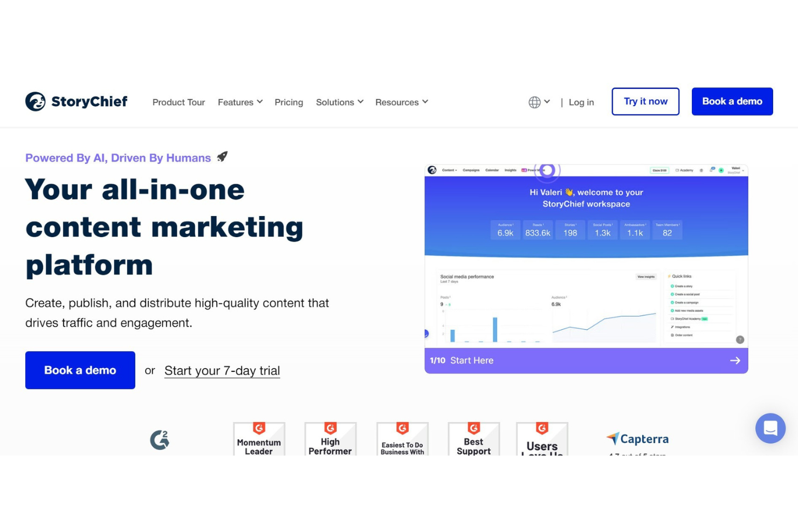Click the Start Here tour bar
The image size is (798, 532).
click(586, 361)
